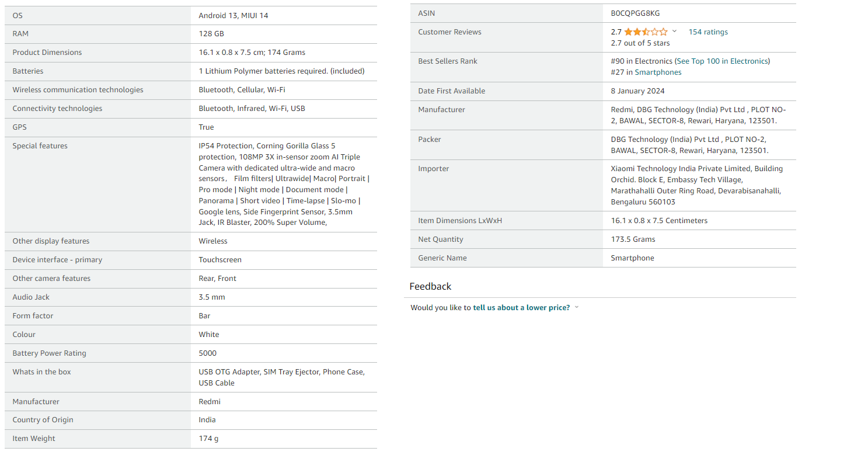Click the Wireless display feature value
The height and width of the screenshot is (462, 868).
(x=213, y=241)
